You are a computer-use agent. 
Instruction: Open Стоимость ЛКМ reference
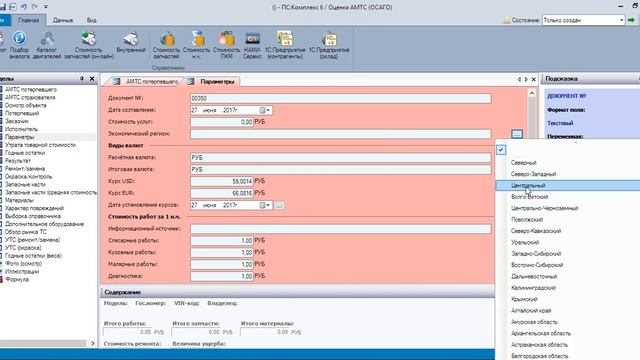[226, 45]
